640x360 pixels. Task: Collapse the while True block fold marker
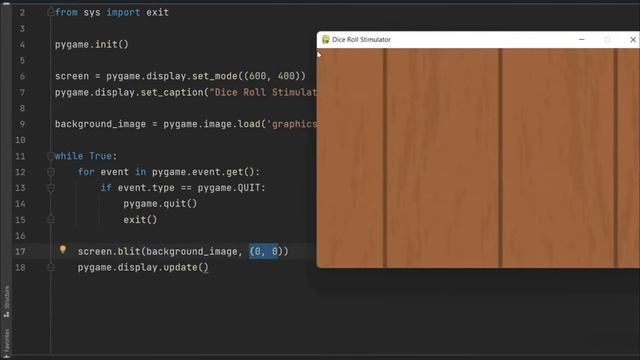51,156
